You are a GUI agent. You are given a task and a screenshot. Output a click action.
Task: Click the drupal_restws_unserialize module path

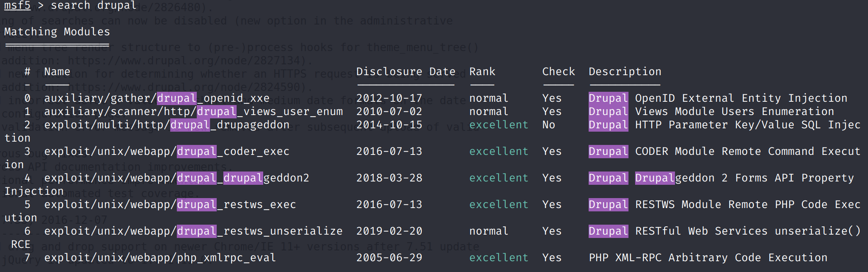[x=193, y=231]
